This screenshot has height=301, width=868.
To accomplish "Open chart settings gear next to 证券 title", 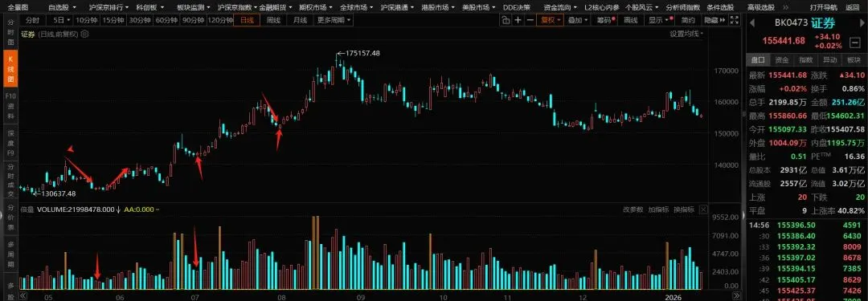I will click(x=84, y=34).
